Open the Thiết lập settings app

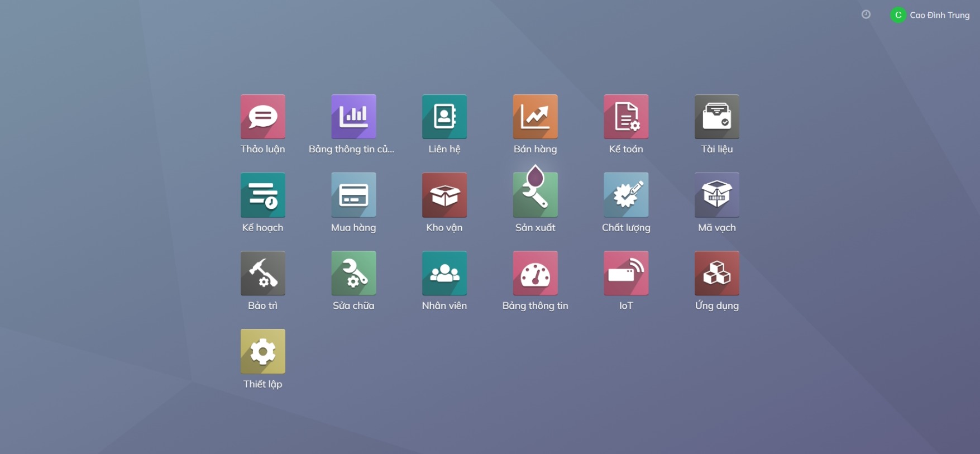[262, 351]
